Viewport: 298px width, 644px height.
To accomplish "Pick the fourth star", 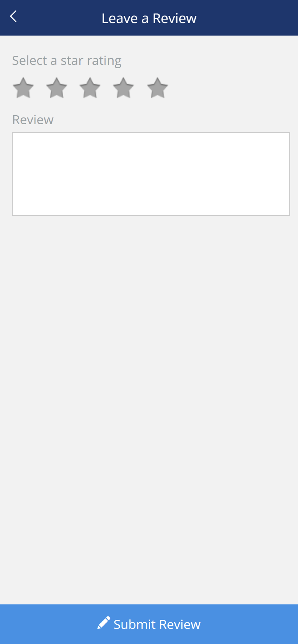I will 124,88.
